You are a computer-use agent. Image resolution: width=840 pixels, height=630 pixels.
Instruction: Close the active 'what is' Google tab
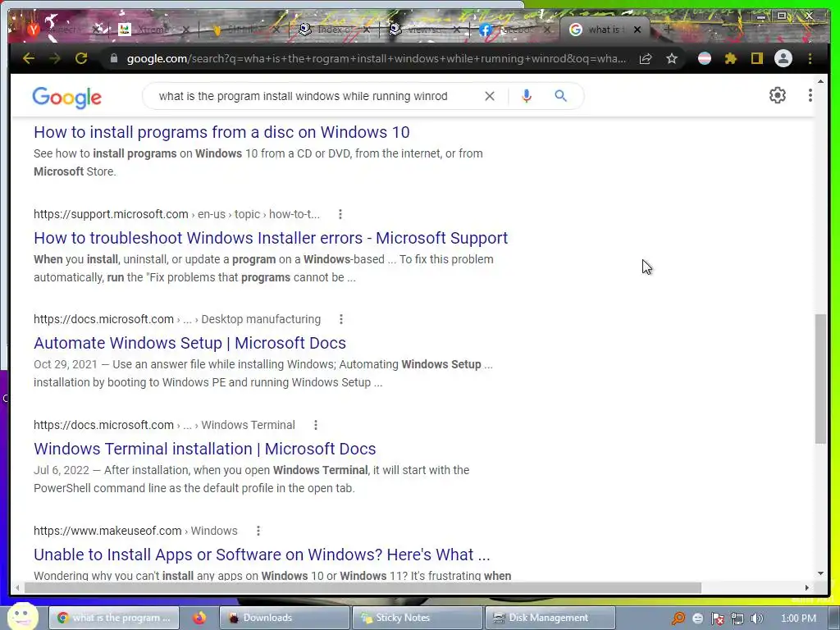pyautogui.click(x=637, y=30)
